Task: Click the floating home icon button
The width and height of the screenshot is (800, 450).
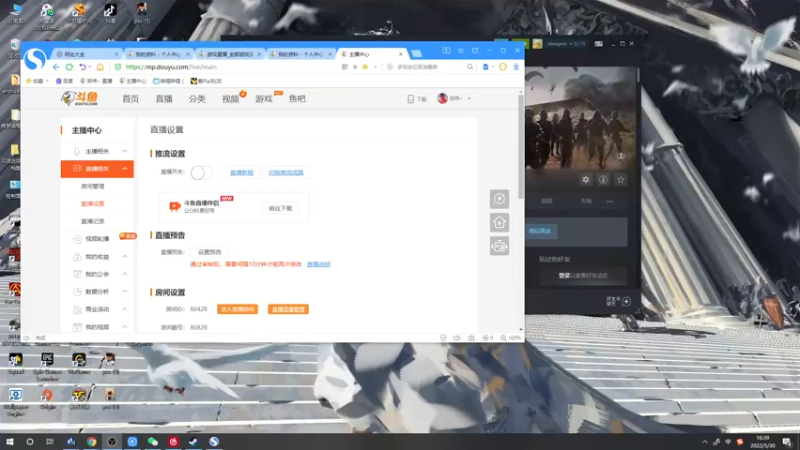Action: pyautogui.click(x=499, y=222)
